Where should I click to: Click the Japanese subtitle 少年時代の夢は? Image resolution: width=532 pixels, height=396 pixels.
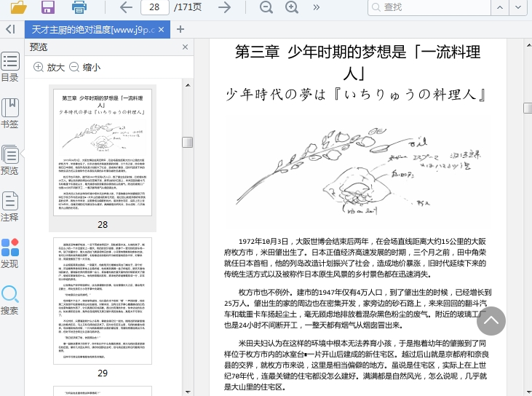(356, 94)
